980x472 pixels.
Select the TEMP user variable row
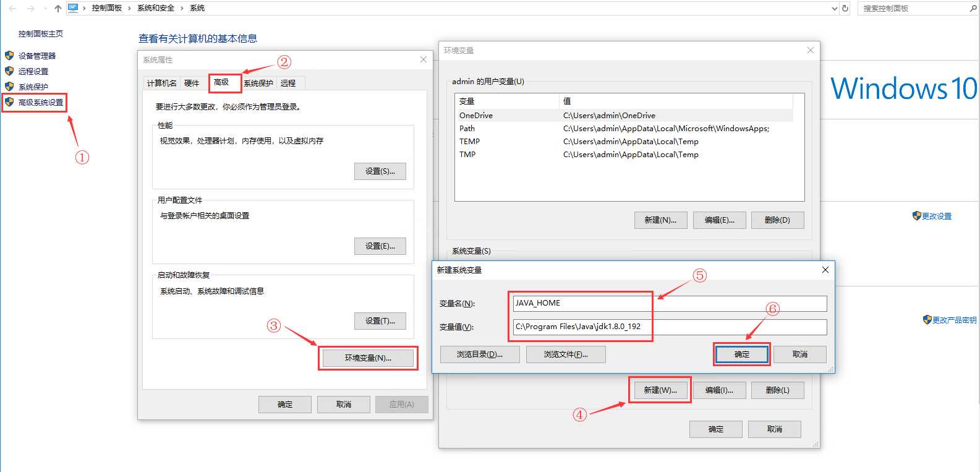624,142
